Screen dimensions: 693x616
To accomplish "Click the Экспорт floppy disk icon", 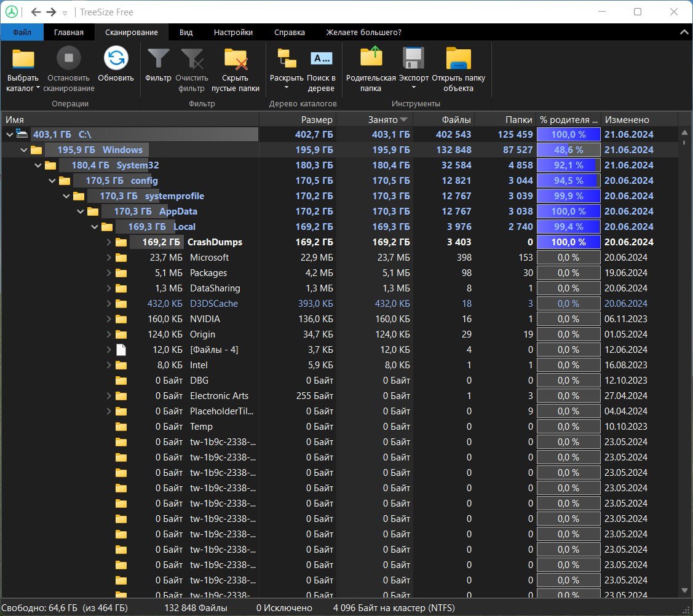I will [x=414, y=58].
